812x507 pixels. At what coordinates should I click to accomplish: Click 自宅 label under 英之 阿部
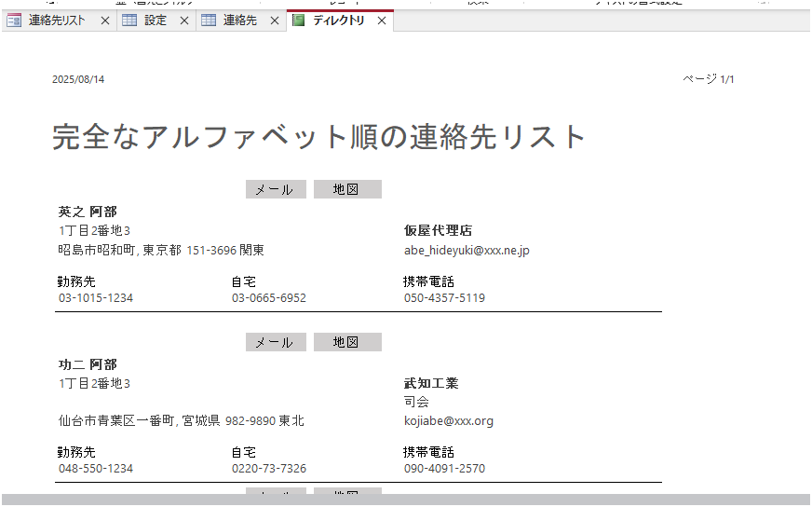(243, 282)
